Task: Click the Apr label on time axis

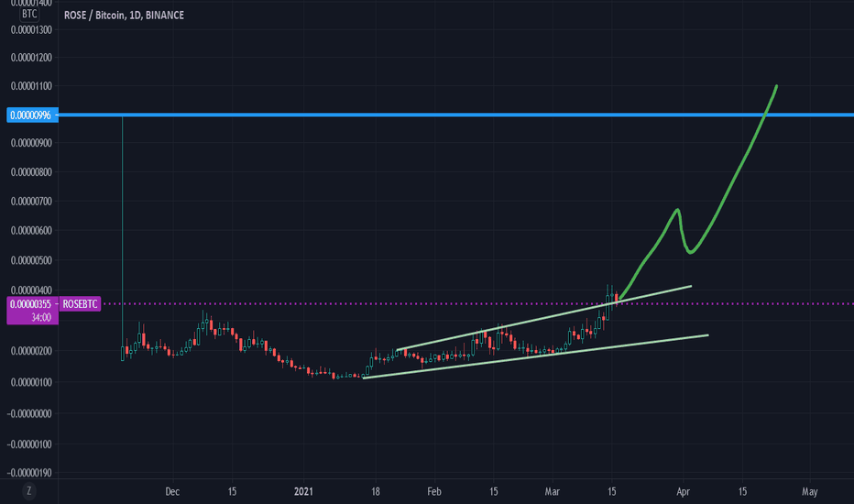Action: [x=683, y=491]
